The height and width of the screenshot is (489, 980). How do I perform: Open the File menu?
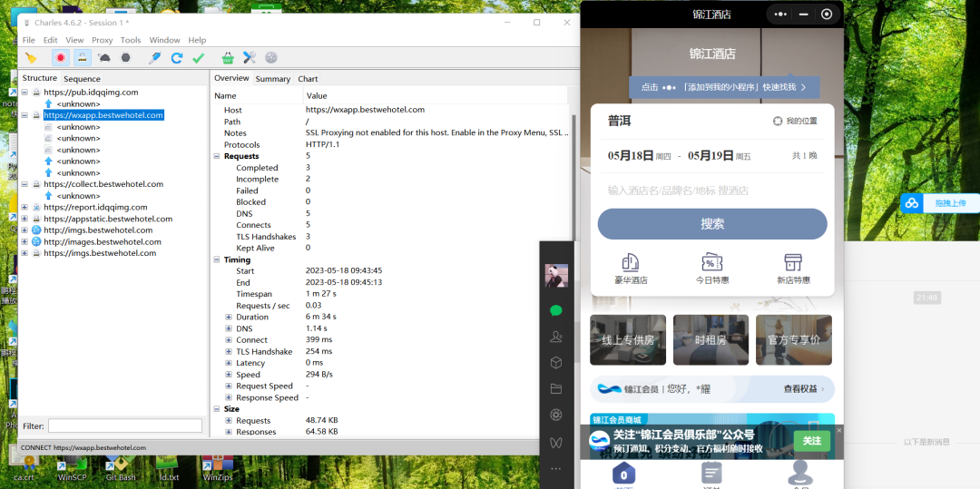tap(29, 40)
